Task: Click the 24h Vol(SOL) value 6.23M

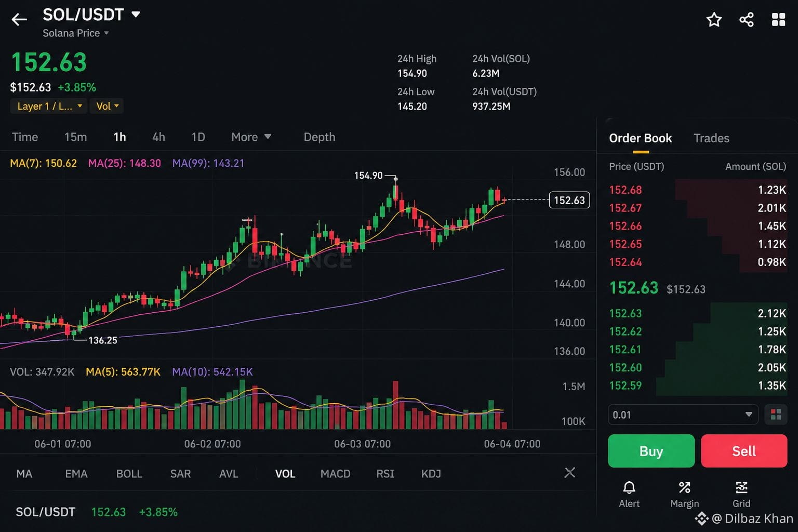Action: (x=486, y=74)
